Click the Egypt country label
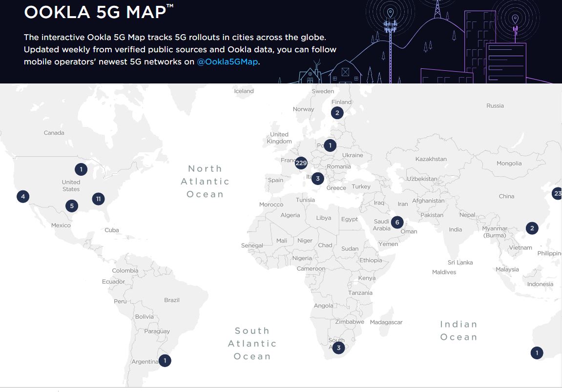 click(350, 219)
